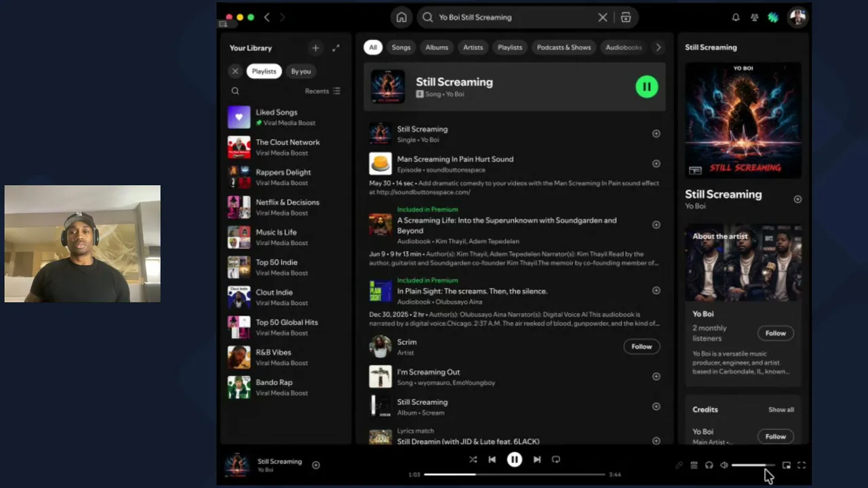Toggle shuffle playback

point(473,460)
